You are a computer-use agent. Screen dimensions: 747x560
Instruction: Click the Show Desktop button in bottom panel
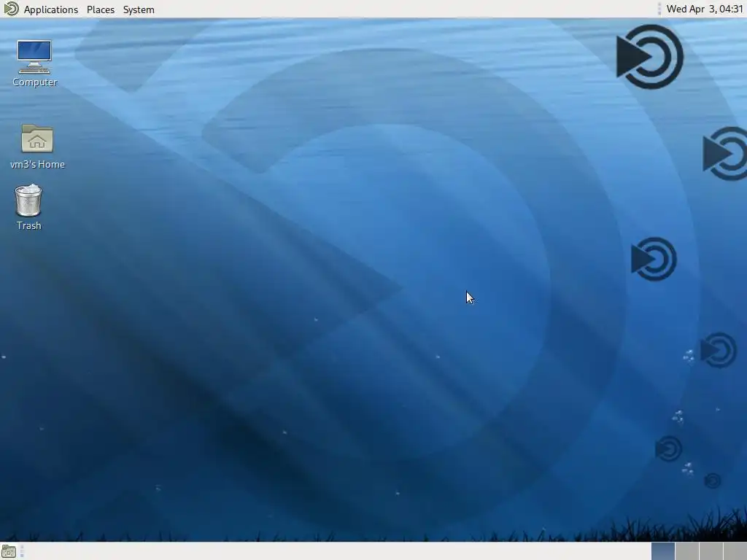tap(9, 552)
